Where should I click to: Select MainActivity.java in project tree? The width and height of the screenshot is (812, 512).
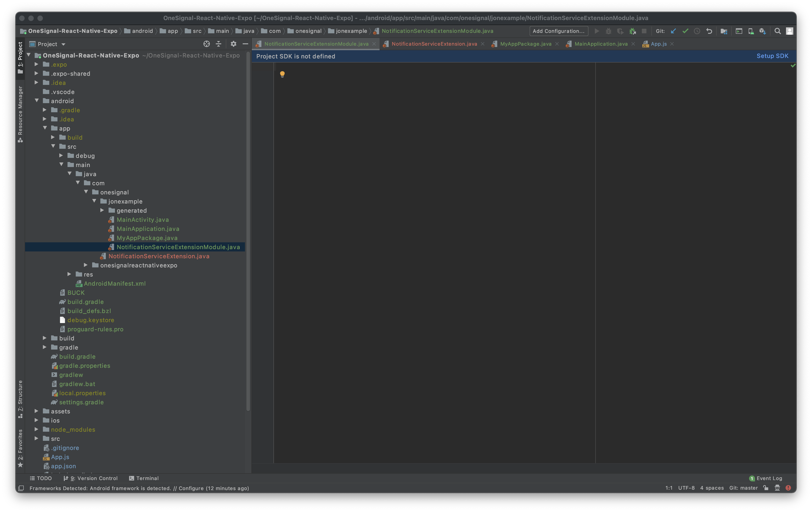click(143, 219)
